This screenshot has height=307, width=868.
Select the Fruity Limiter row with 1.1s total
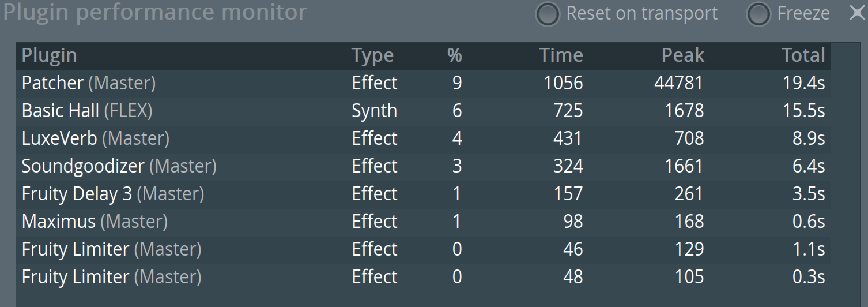click(x=423, y=250)
